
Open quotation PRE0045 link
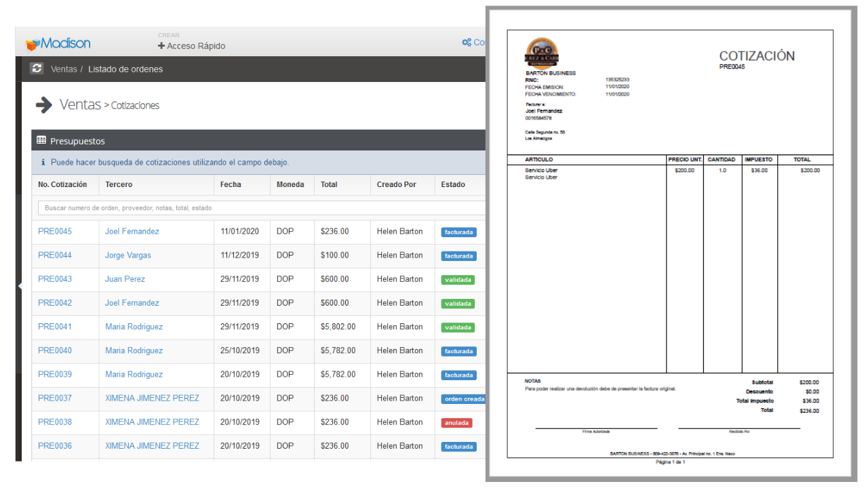coord(55,231)
